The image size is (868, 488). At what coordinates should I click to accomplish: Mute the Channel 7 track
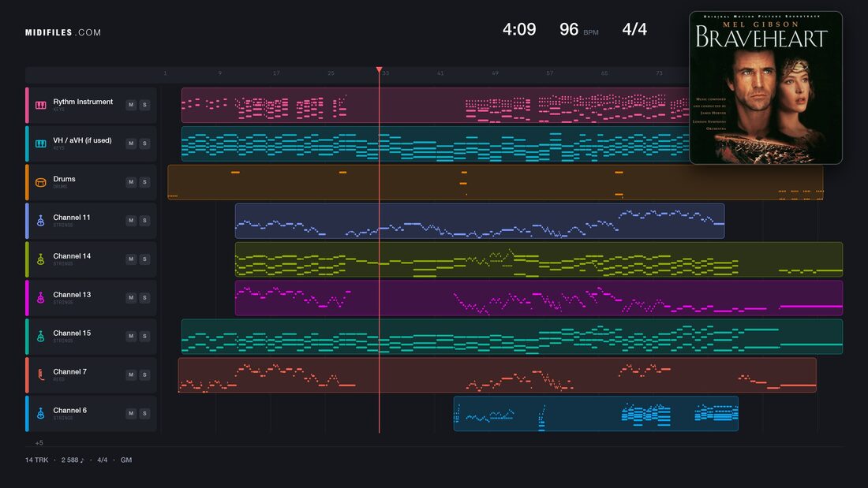click(x=131, y=374)
